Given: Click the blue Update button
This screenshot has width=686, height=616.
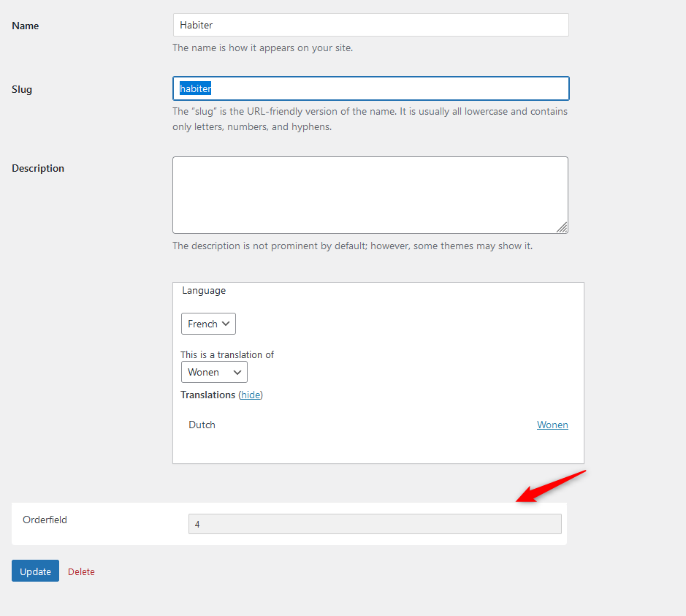Looking at the screenshot, I should tap(36, 571).
